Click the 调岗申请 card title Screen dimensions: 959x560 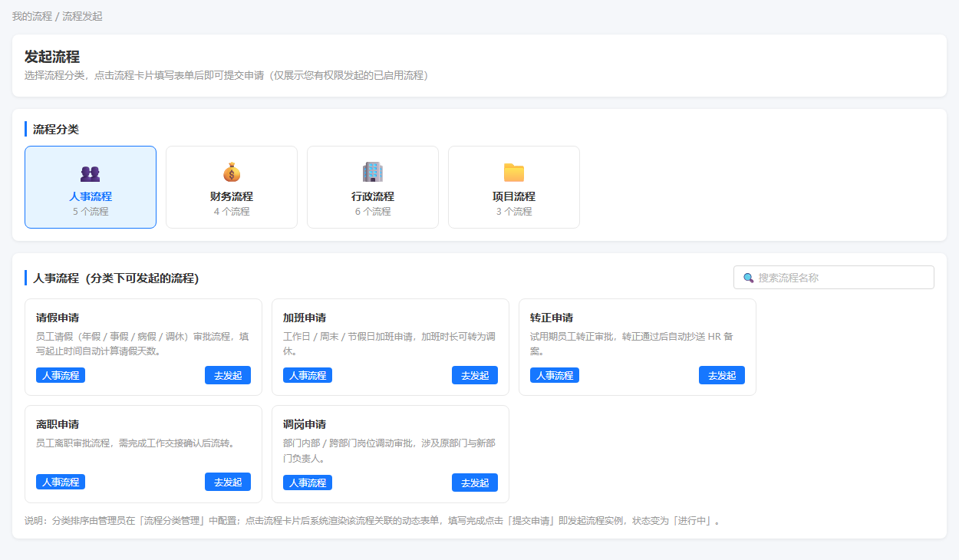(305, 424)
